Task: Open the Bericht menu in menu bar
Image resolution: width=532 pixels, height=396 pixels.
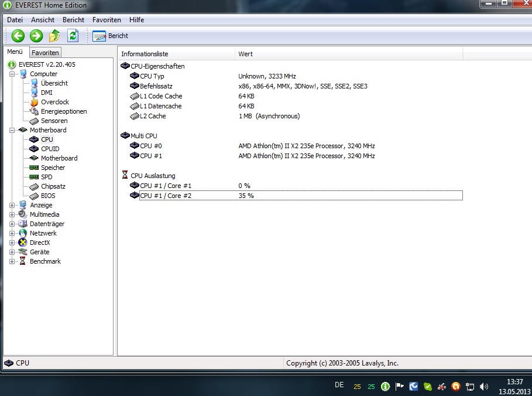Action: click(73, 20)
